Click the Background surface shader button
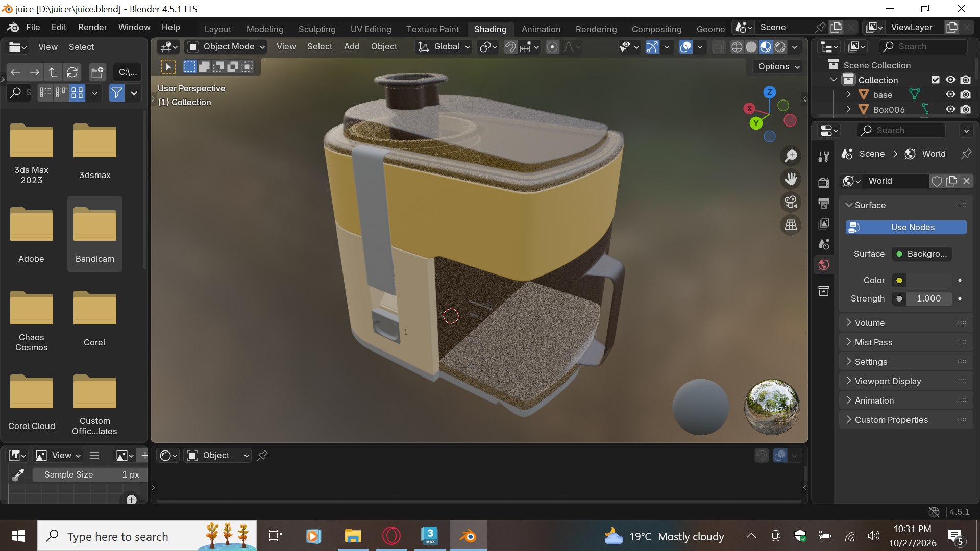Screen dimensions: 980x551 [921, 254]
